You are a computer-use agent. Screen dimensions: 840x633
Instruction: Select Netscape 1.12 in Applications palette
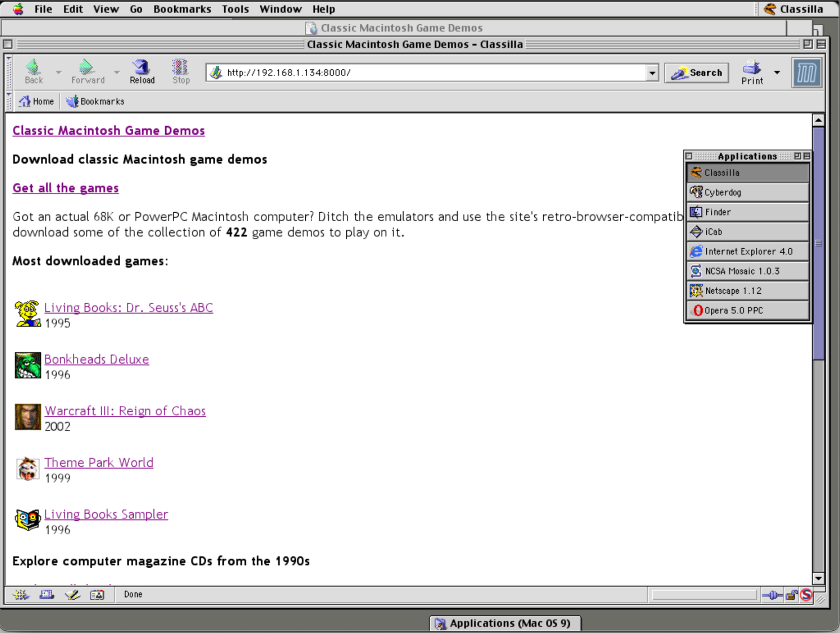pos(747,291)
